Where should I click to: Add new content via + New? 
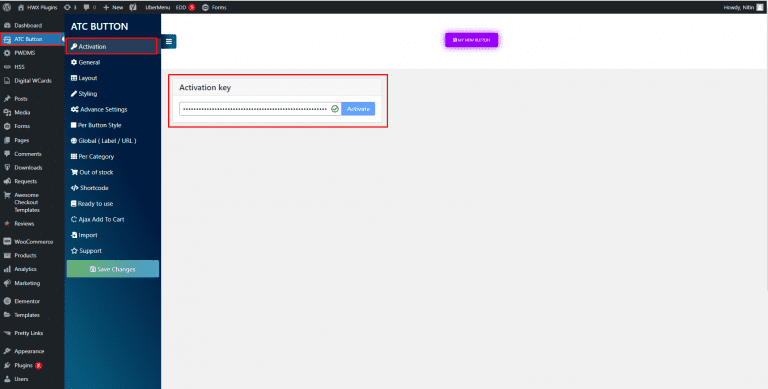click(x=113, y=7)
